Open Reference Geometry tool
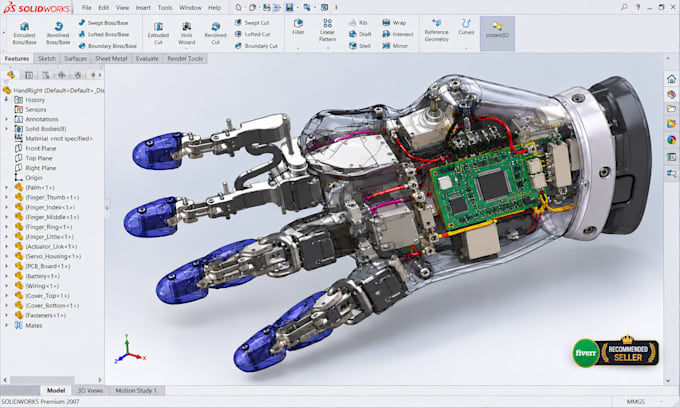This screenshot has width=680, height=408. tap(436, 30)
